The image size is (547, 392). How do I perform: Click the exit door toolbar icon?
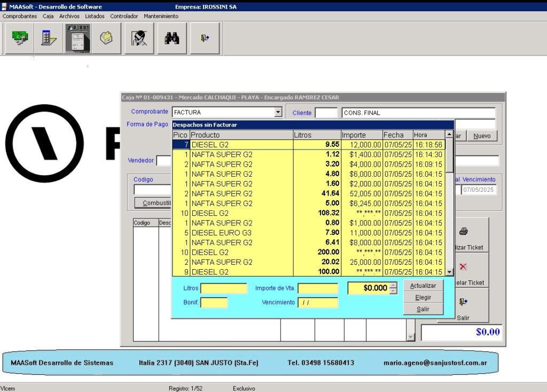tap(205, 38)
